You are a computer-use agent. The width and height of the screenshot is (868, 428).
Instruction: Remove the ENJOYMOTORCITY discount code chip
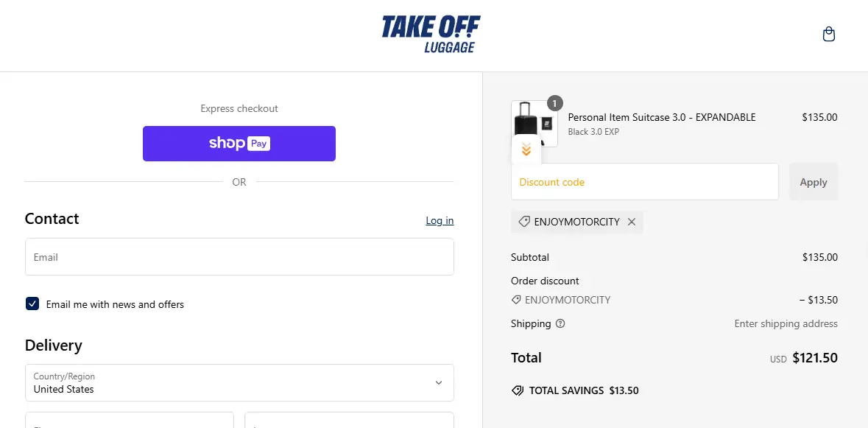tap(632, 222)
